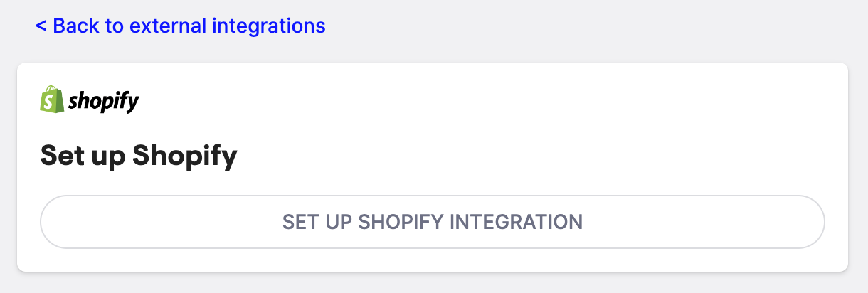Go back using the blue link at top

pyautogui.click(x=181, y=26)
